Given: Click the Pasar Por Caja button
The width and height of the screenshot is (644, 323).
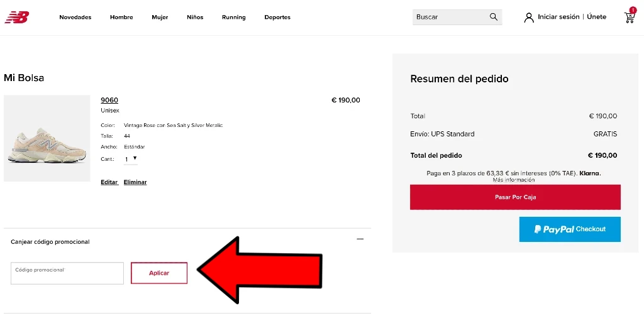Looking at the screenshot, I should 515,197.
